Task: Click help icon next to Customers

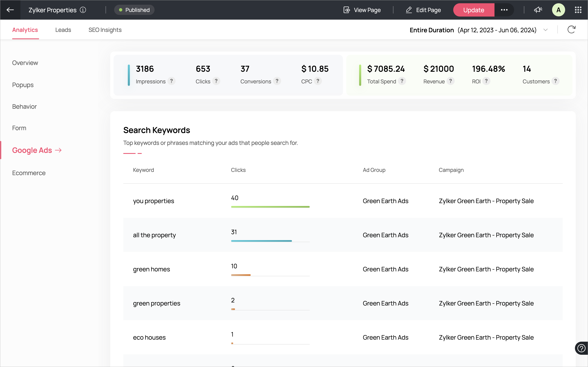Action: pos(555,81)
